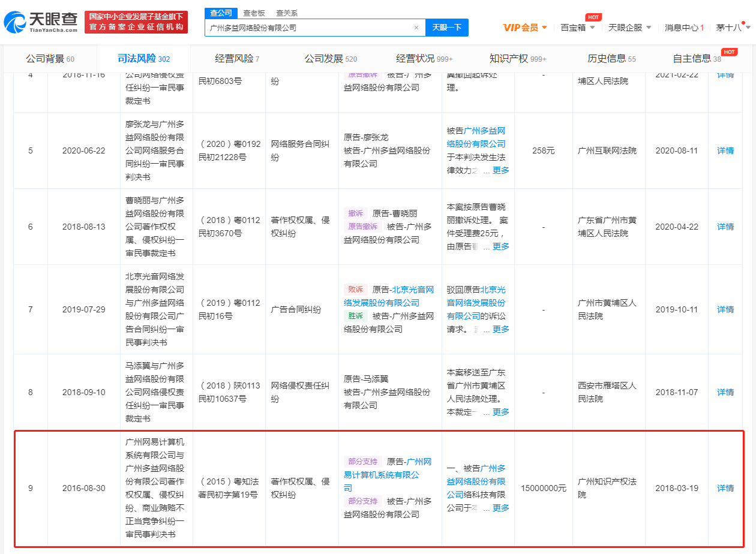The height and width of the screenshot is (554, 756).
Task: Open 广州多益网络股份有限公司 link in row 5 result
Action: click(476, 137)
